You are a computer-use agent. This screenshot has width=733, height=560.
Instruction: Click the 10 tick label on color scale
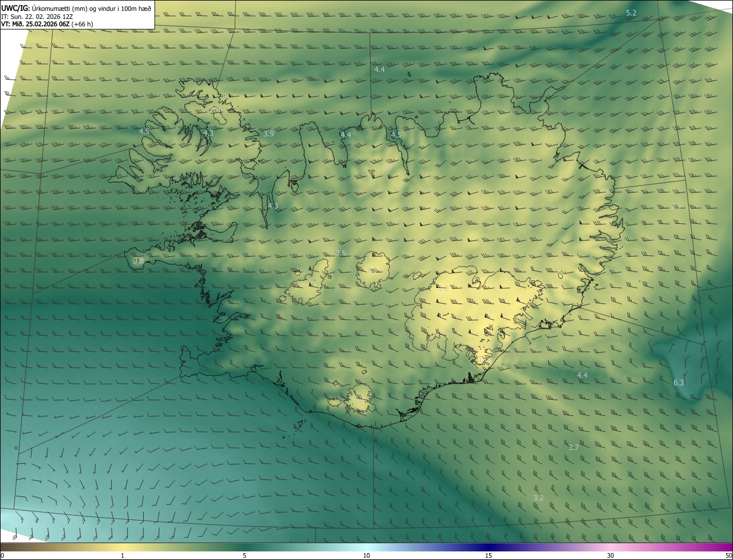[366, 555]
